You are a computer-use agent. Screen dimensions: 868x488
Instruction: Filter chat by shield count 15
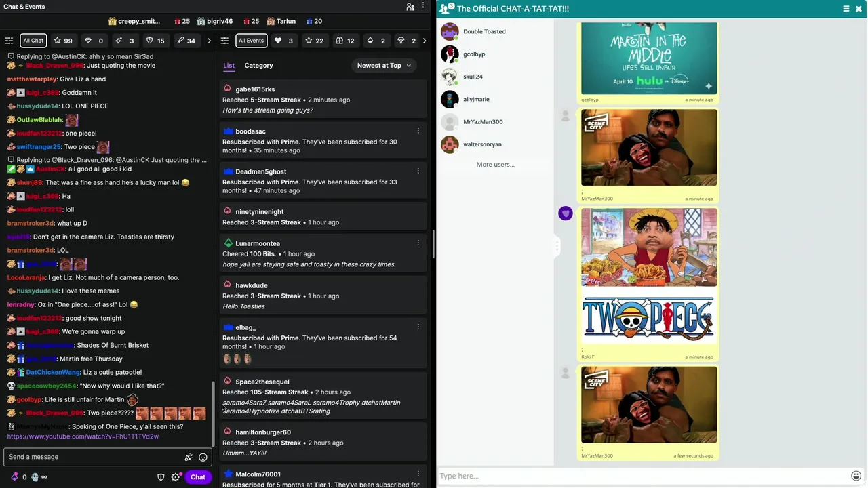click(x=155, y=41)
